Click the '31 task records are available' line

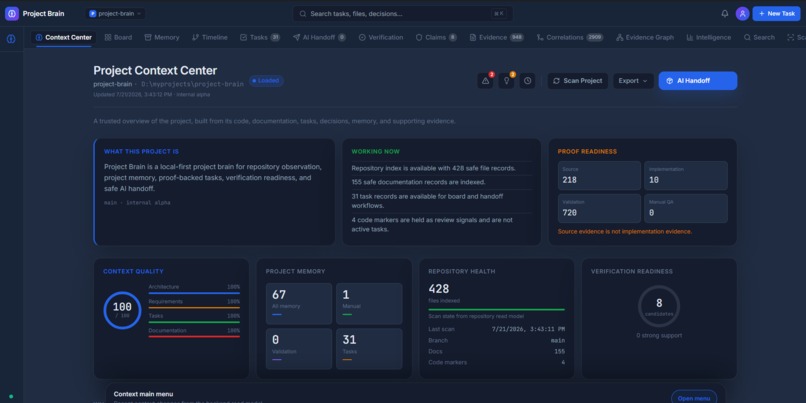click(427, 201)
